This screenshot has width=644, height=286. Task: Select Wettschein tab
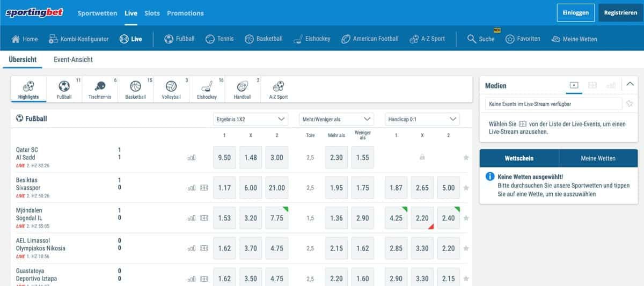pyautogui.click(x=519, y=158)
